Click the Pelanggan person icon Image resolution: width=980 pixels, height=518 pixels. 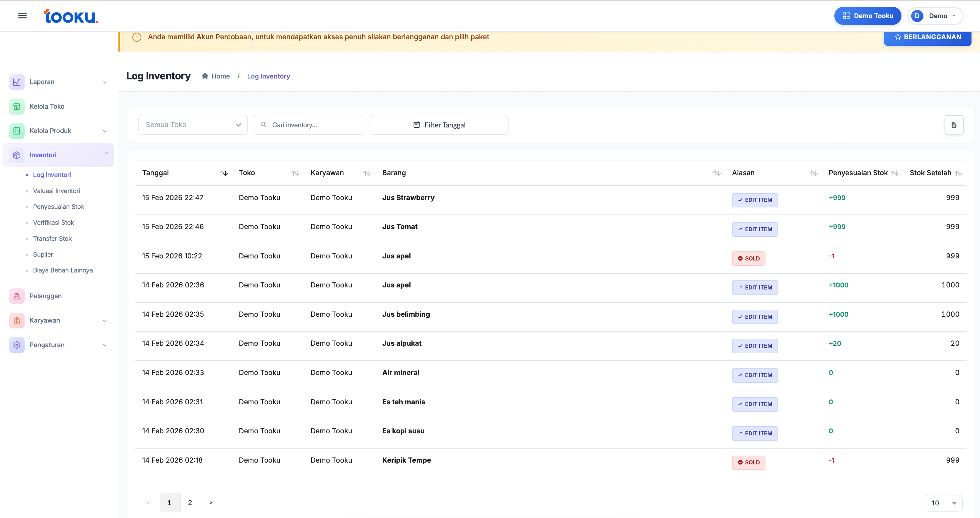coord(17,296)
